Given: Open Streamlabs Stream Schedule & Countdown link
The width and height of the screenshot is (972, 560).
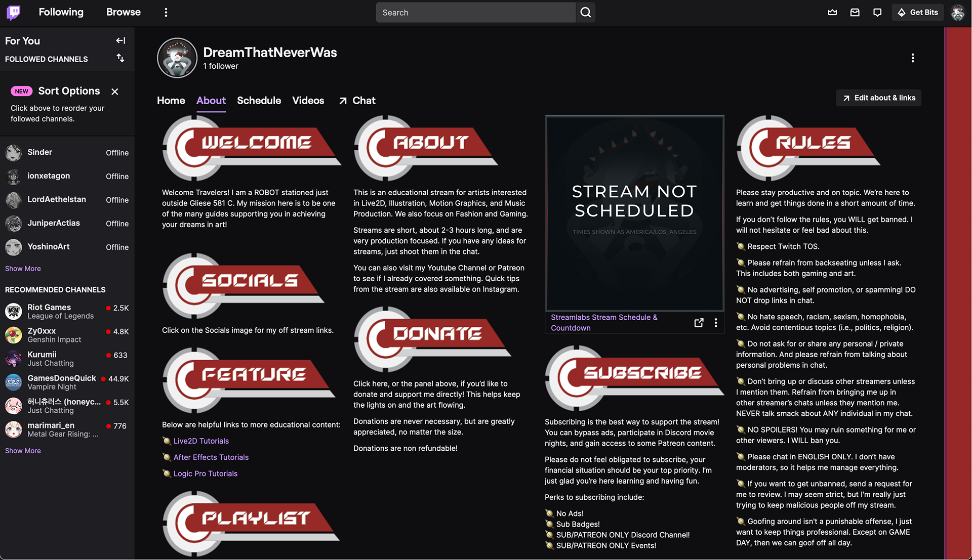Looking at the screenshot, I should [x=604, y=323].
